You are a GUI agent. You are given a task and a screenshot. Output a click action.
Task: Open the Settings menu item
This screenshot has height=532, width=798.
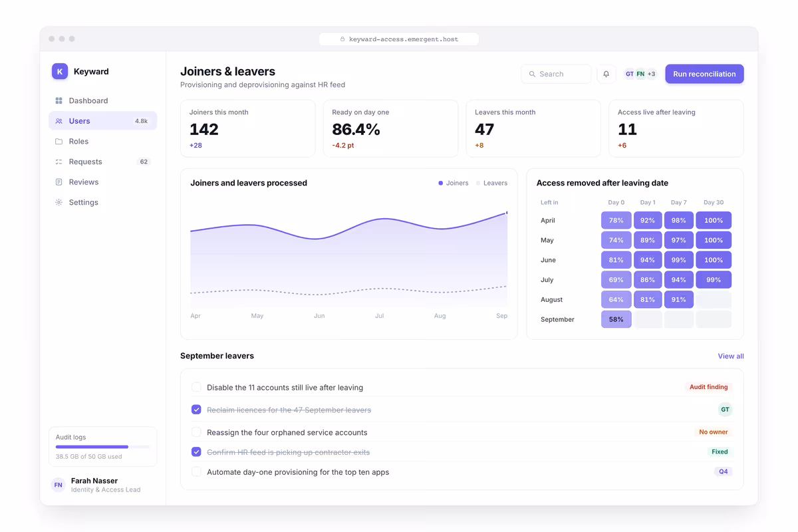[x=103, y=202]
